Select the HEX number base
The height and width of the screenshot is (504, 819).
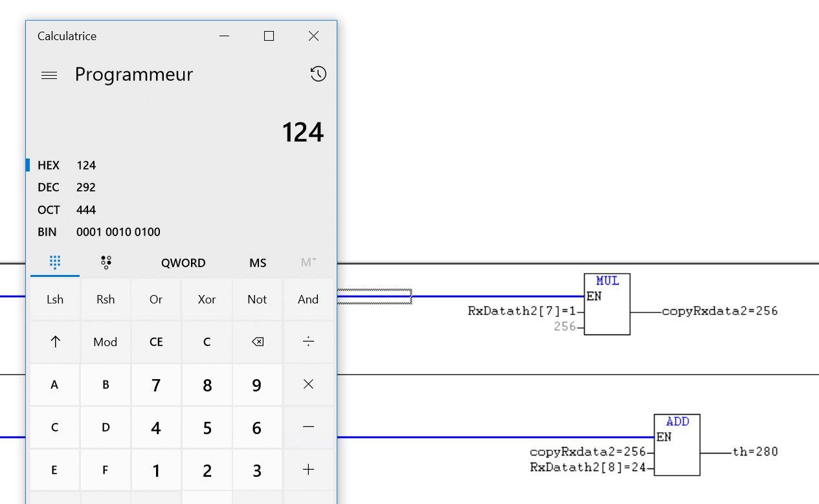pos(49,165)
